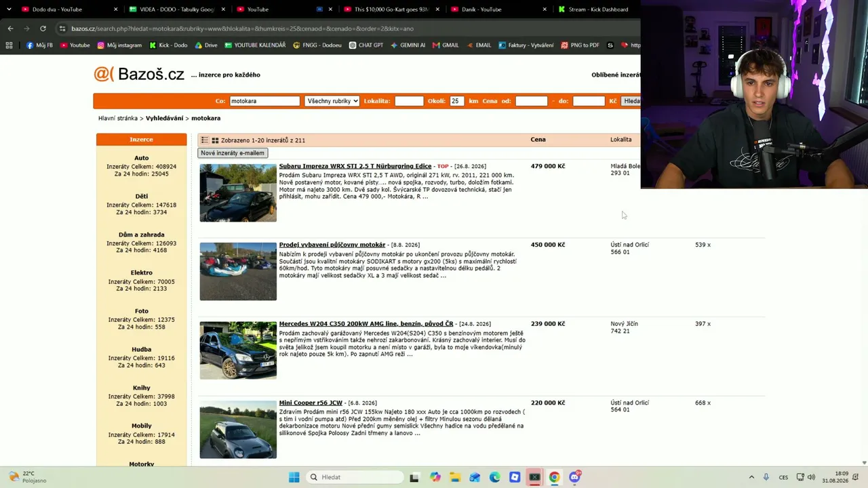Submit search with the Hledat button

point(631,101)
